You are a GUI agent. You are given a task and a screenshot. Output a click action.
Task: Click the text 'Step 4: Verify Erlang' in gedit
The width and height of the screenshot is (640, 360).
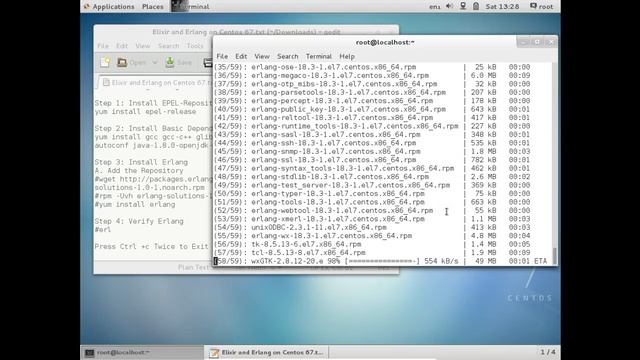coord(139,221)
